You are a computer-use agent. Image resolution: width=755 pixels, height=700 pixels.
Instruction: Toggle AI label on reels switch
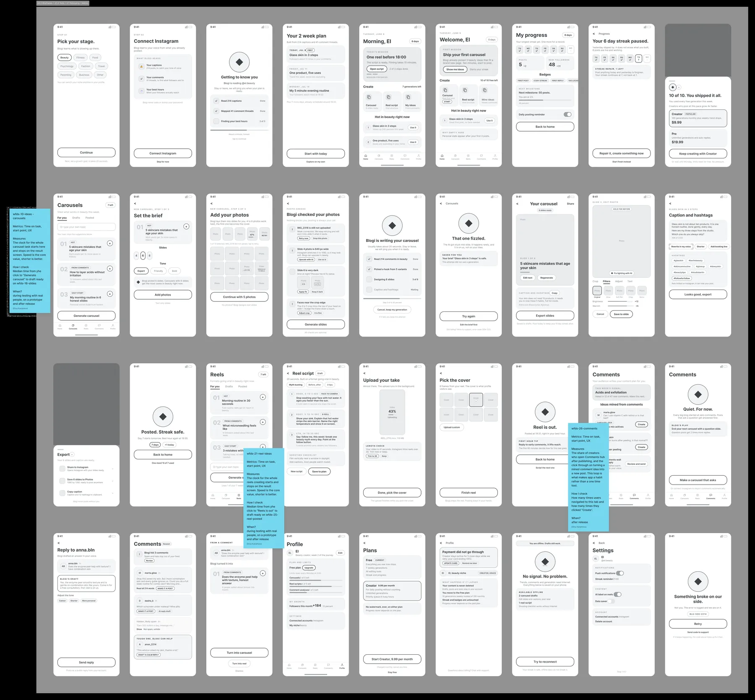coord(617,594)
